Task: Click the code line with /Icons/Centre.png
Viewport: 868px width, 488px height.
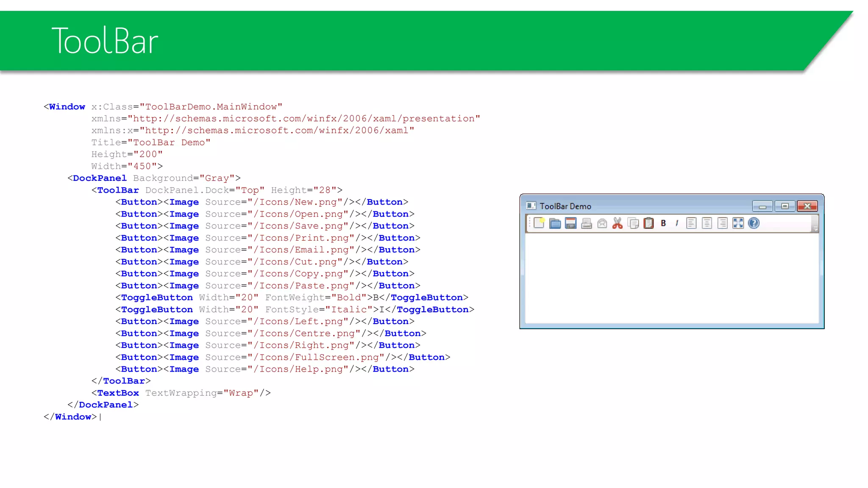Action: click(270, 333)
